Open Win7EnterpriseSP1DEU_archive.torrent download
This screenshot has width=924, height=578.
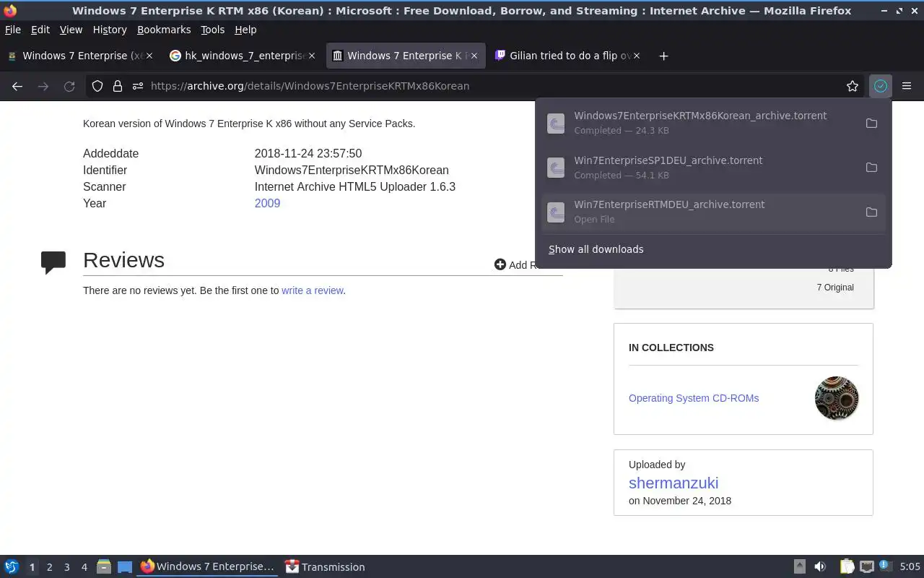click(699, 168)
